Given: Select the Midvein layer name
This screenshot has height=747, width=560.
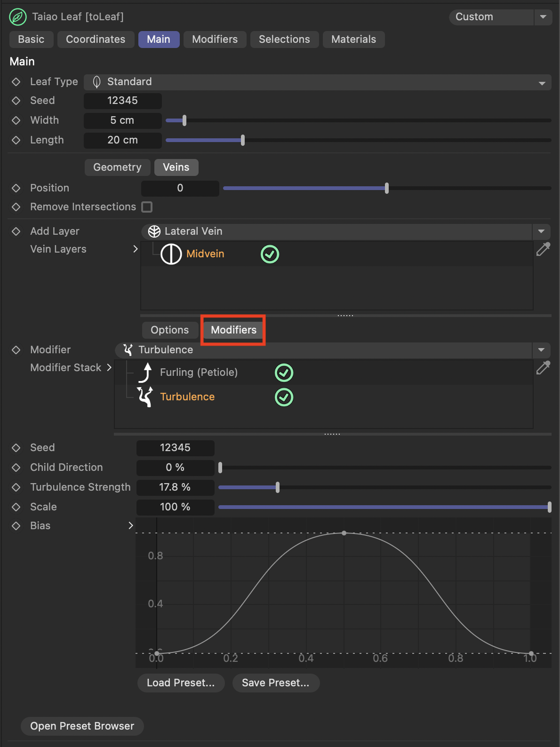Looking at the screenshot, I should (x=205, y=254).
